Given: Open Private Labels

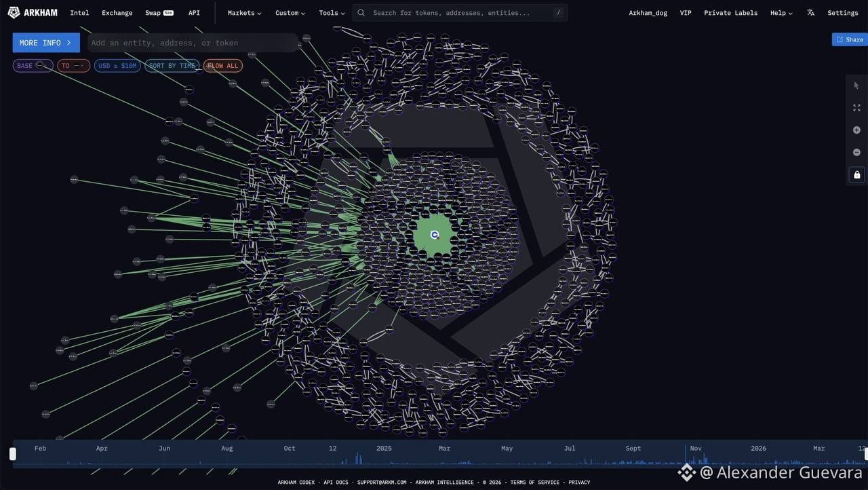Looking at the screenshot, I should 731,13.
